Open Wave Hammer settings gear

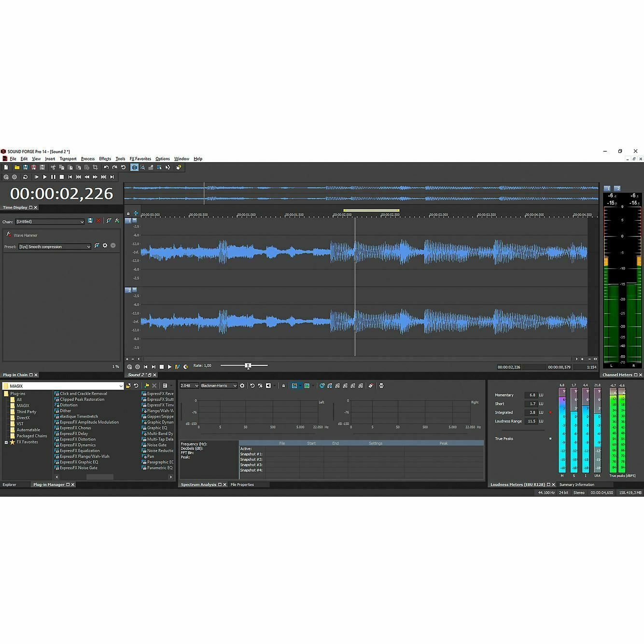coord(105,246)
